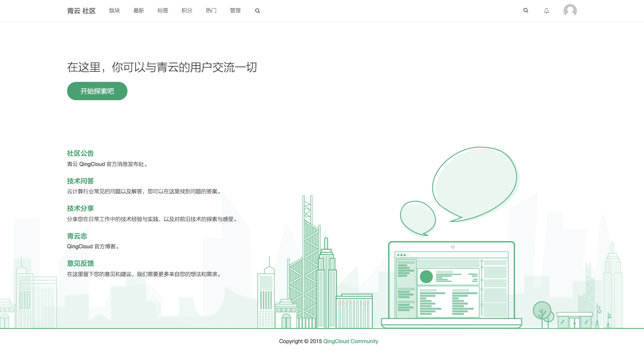Go to 最新 in the navigation
The image size is (644, 357).
click(x=138, y=11)
